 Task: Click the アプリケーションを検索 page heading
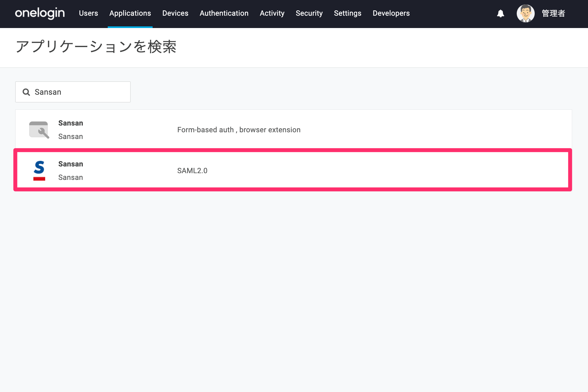click(x=96, y=47)
